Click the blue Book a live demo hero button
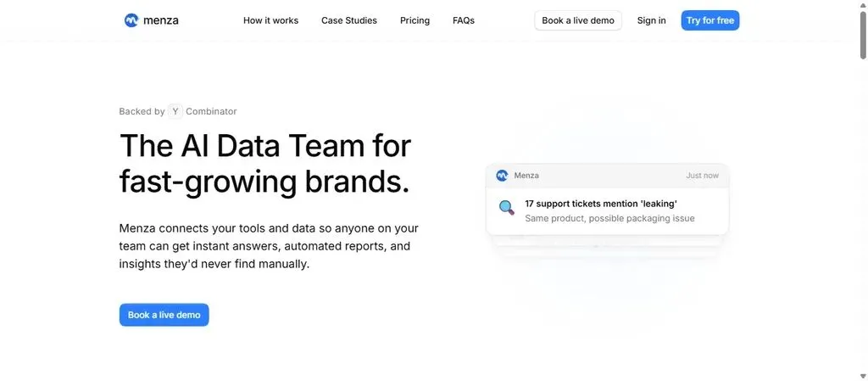The image size is (868, 381). click(164, 315)
